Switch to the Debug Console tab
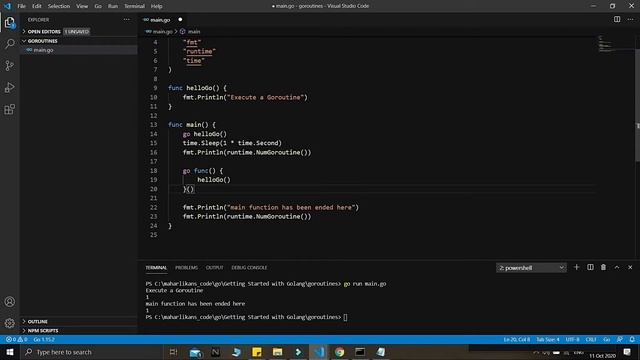 (x=249, y=267)
